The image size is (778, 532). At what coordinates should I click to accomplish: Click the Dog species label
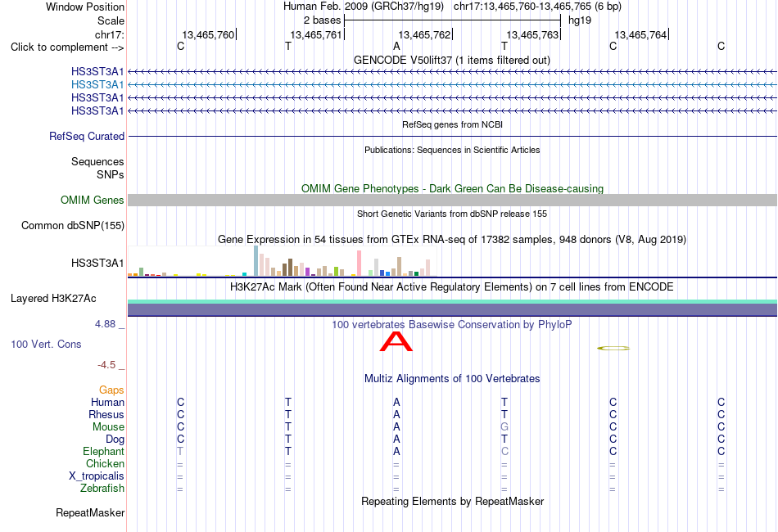click(x=115, y=440)
